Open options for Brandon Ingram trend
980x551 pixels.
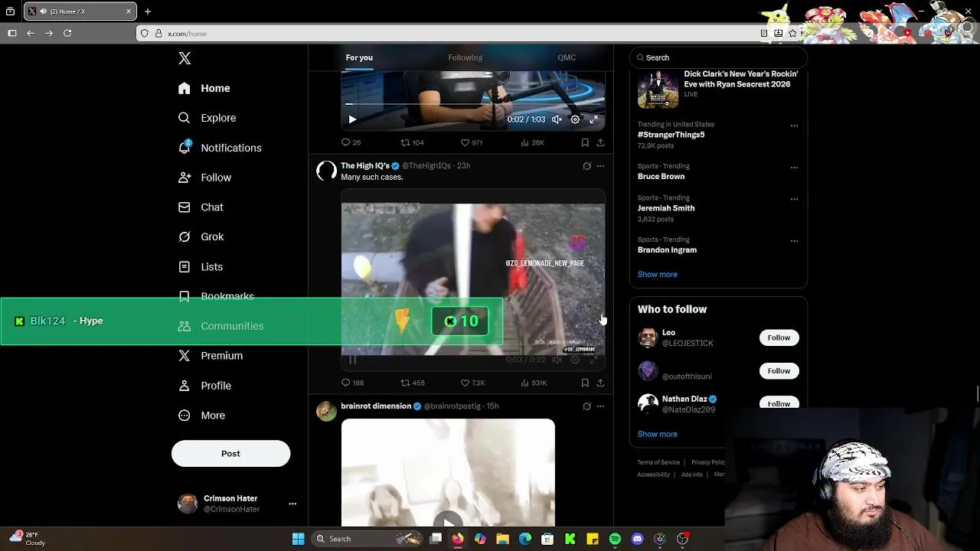pyautogui.click(x=794, y=241)
